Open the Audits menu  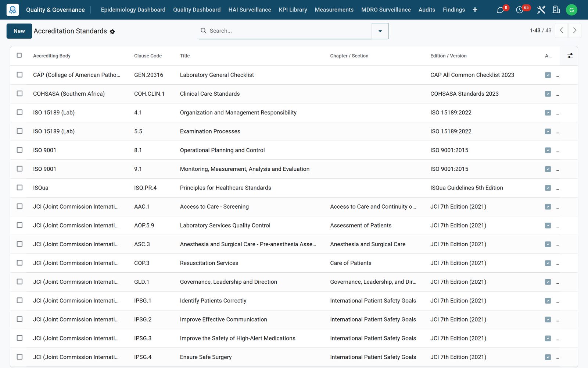coord(427,10)
